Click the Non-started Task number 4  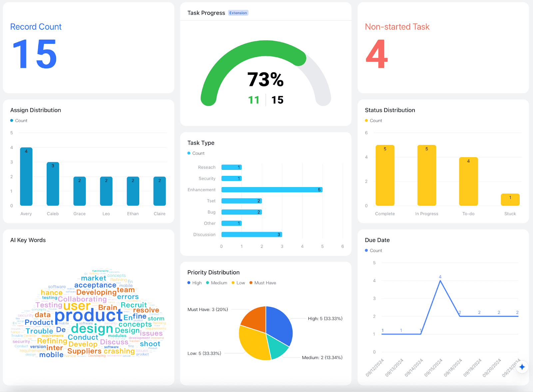point(377,54)
